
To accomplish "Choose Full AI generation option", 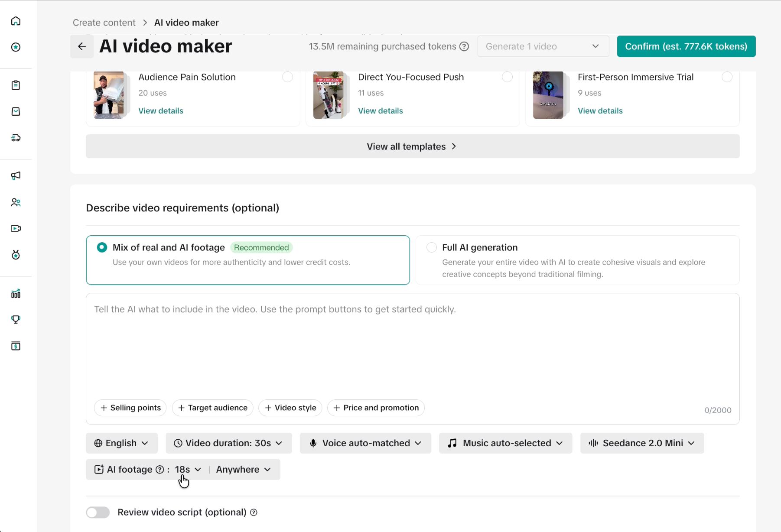I will pos(577,260).
